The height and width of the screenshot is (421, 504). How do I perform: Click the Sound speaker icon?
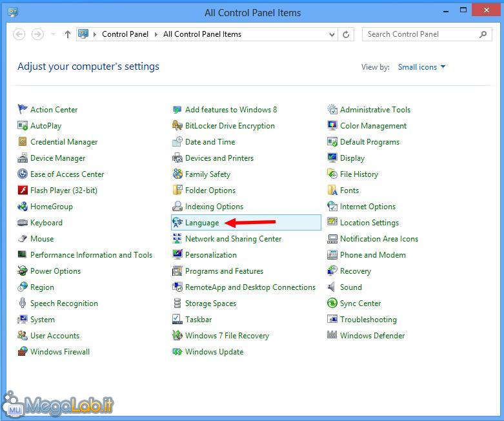point(332,287)
